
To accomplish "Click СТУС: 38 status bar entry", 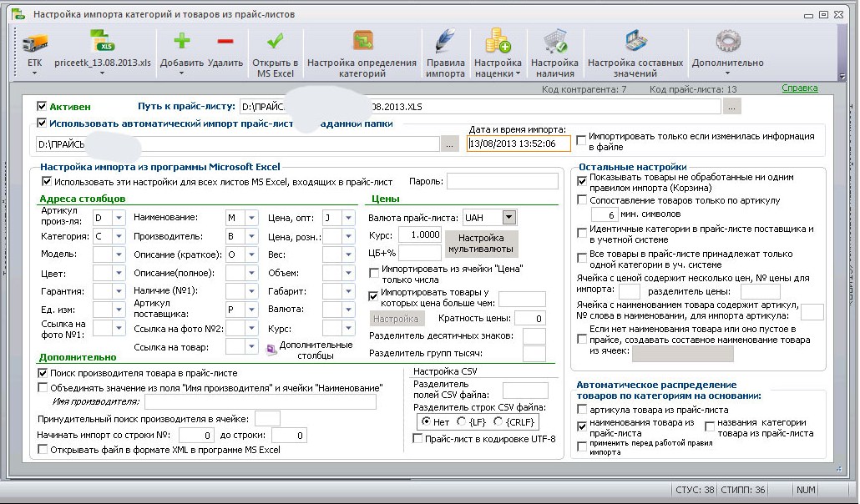I will (x=695, y=491).
